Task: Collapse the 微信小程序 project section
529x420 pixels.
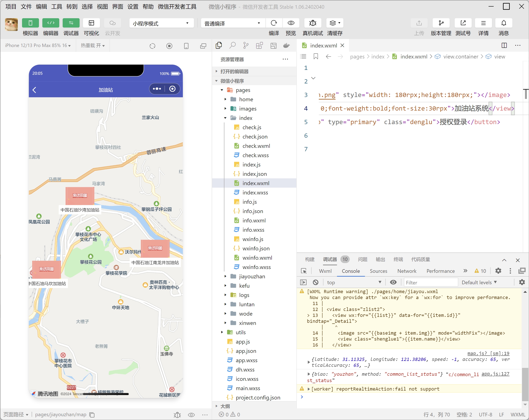Action: [x=254, y=81]
